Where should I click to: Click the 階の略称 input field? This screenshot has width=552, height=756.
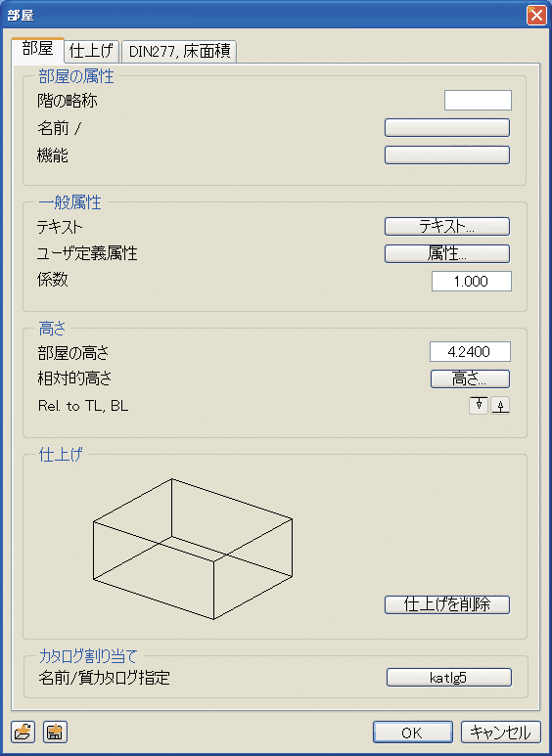click(478, 101)
